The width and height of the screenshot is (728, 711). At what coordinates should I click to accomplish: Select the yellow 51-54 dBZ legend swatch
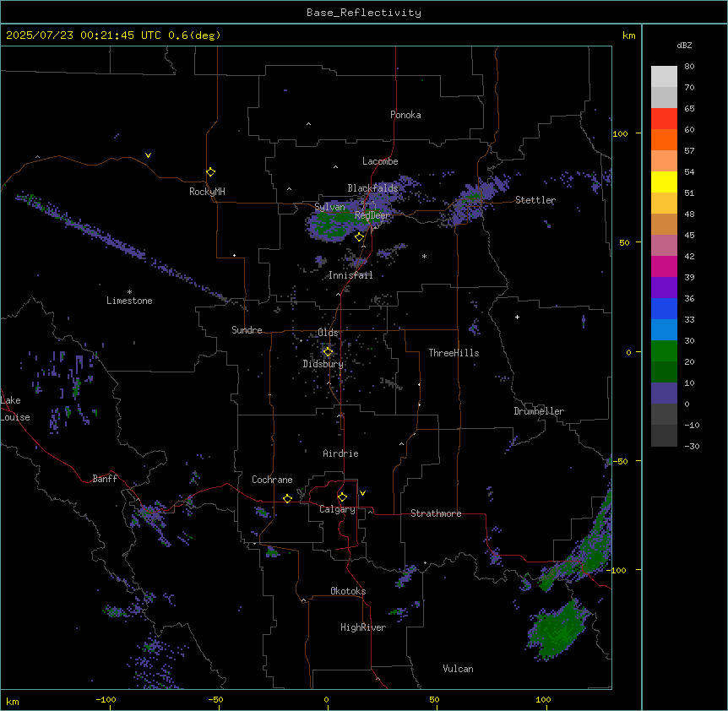click(664, 182)
